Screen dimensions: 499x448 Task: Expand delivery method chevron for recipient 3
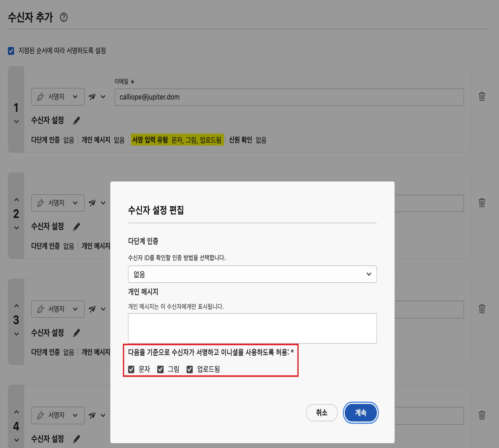point(103,309)
